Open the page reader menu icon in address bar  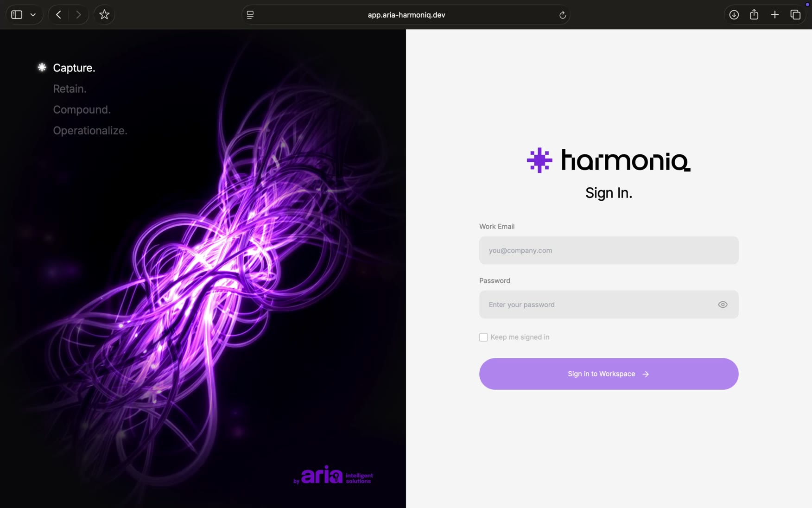(250, 15)
